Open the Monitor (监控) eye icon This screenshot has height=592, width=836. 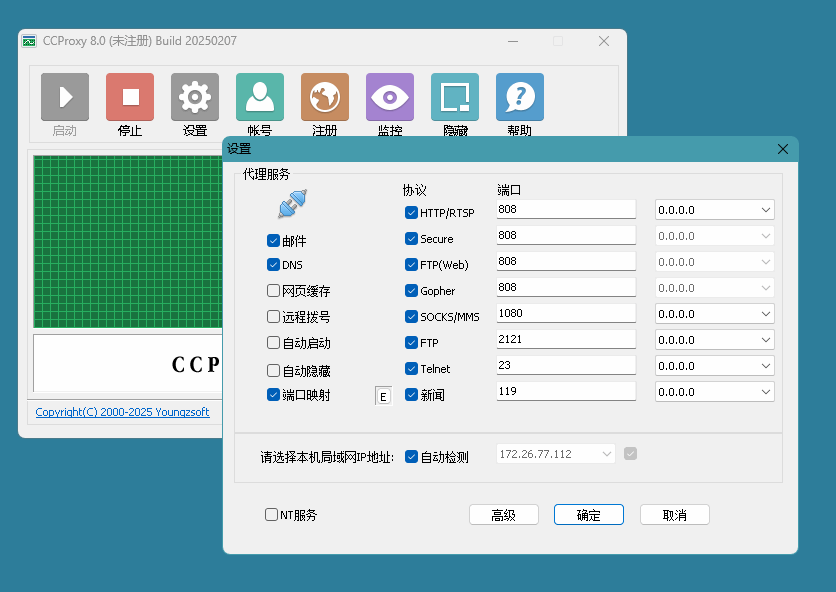390,97
